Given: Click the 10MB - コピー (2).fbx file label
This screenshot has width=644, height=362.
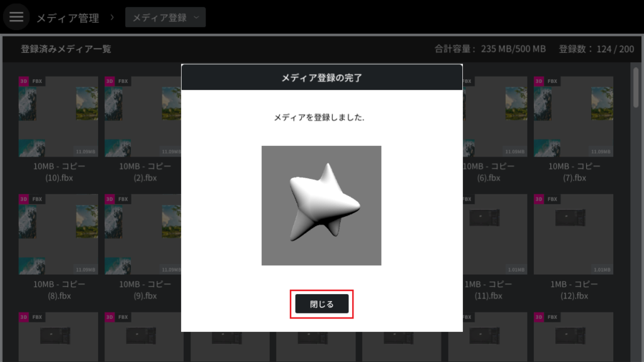Looking at the screenshot, I should pyautogui.click(x=145, y=172).
